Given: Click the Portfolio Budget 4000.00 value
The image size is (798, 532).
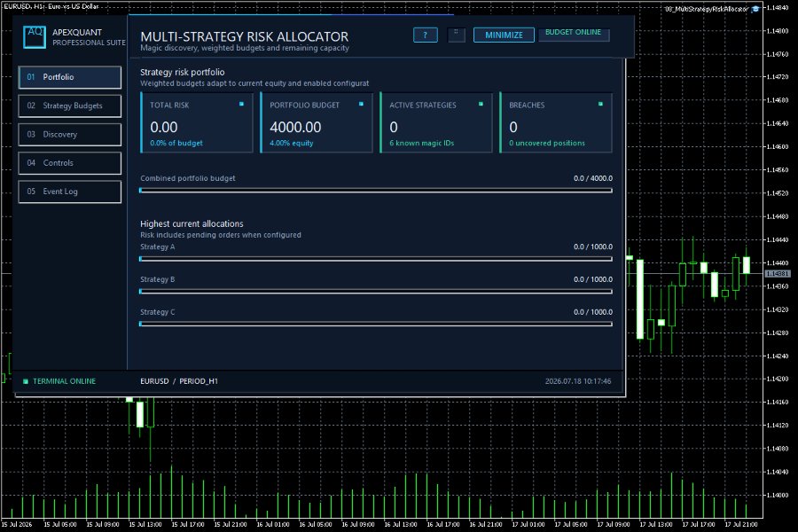Looking at the screenshot, I should (x=295, y=128).
